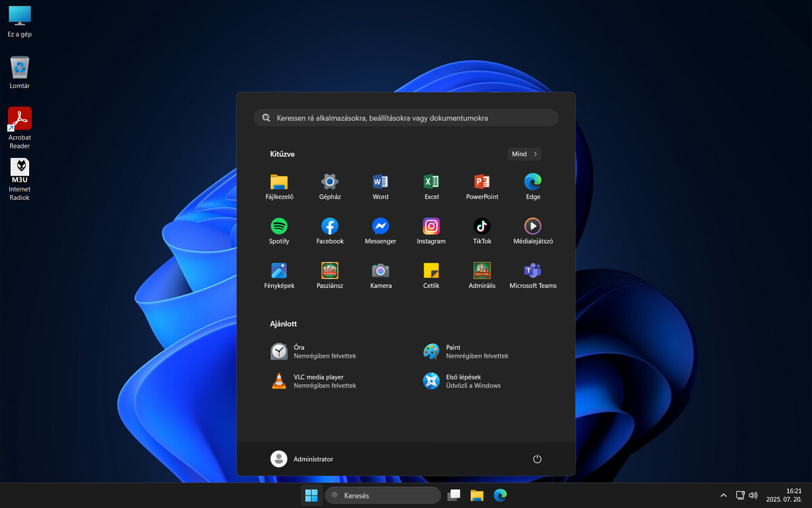Viewport: 812px width, 508px height.
Task: Open the Kamera app
Action: point(380,276)
